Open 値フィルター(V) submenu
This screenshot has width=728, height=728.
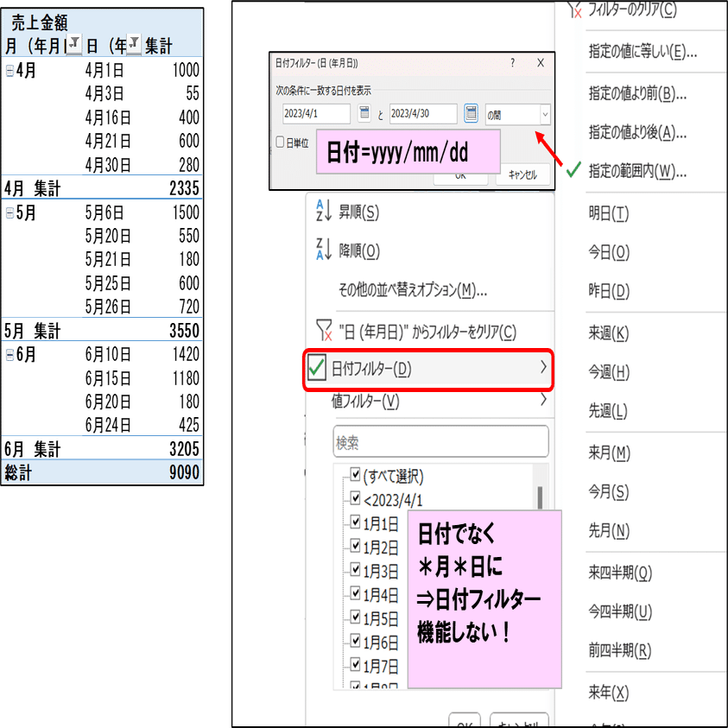point(365,402)
